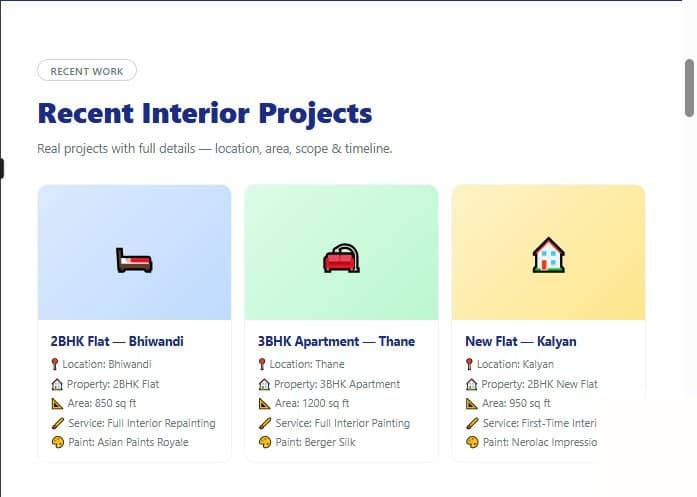Click the pin icon beside Location: Bhiwandi

55,365
